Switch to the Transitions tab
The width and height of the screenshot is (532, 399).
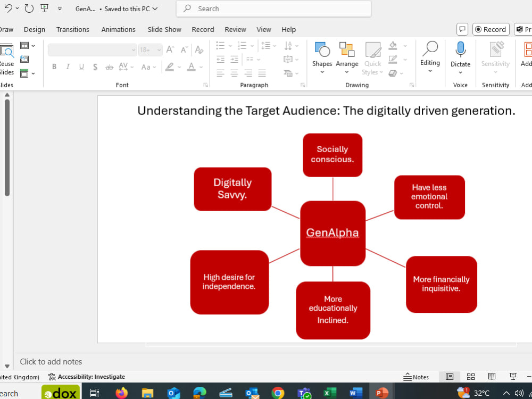tap(72, 29)
